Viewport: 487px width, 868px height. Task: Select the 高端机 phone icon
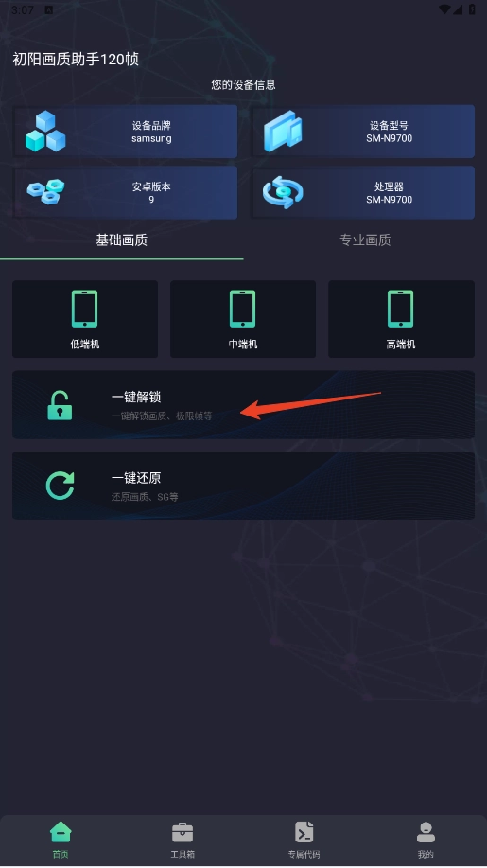(401, 309)
